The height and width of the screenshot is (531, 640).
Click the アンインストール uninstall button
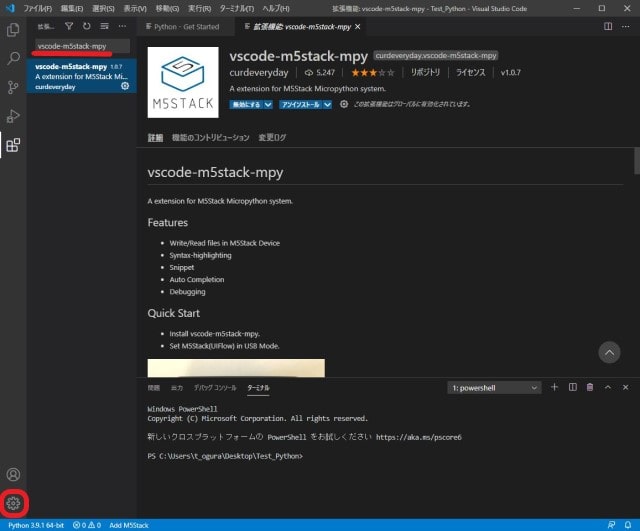(301, 104)
